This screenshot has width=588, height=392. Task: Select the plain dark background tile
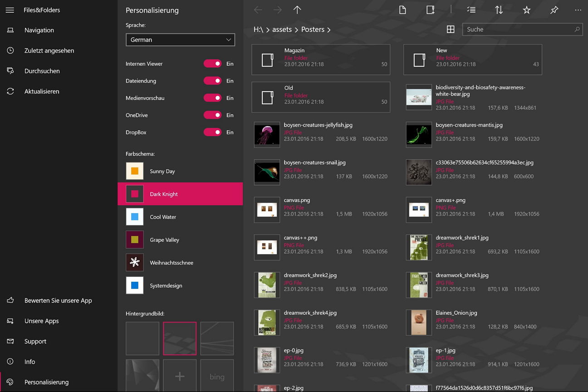[142, 338]
